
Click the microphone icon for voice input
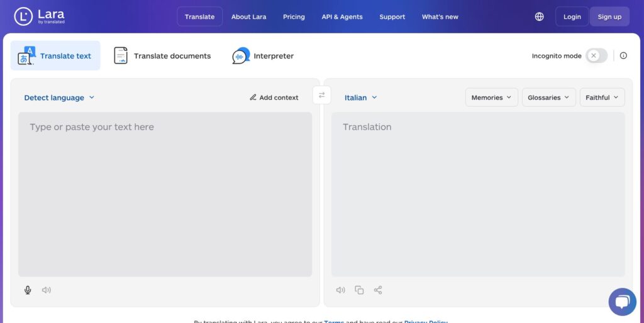tap(28, 290)
